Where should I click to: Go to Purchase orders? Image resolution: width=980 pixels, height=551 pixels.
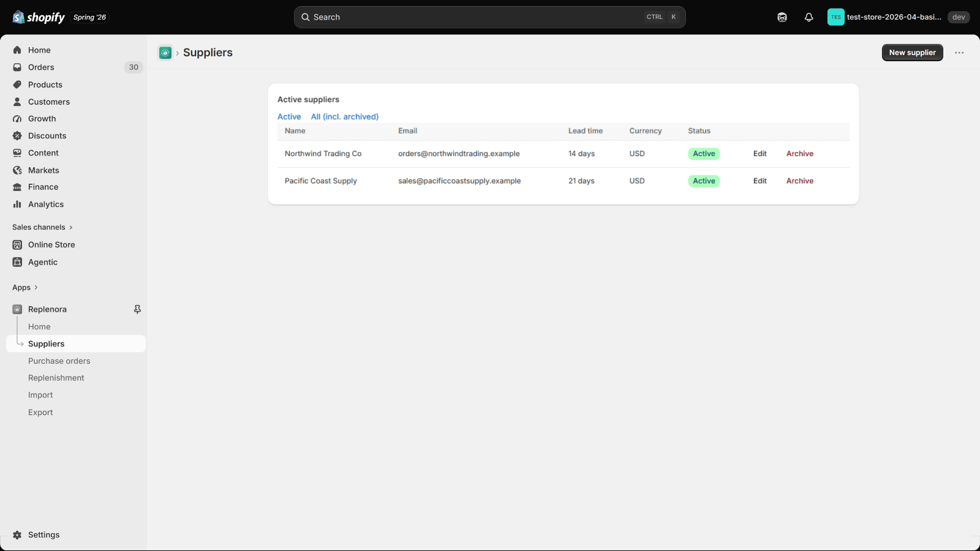tap(59, 361)
